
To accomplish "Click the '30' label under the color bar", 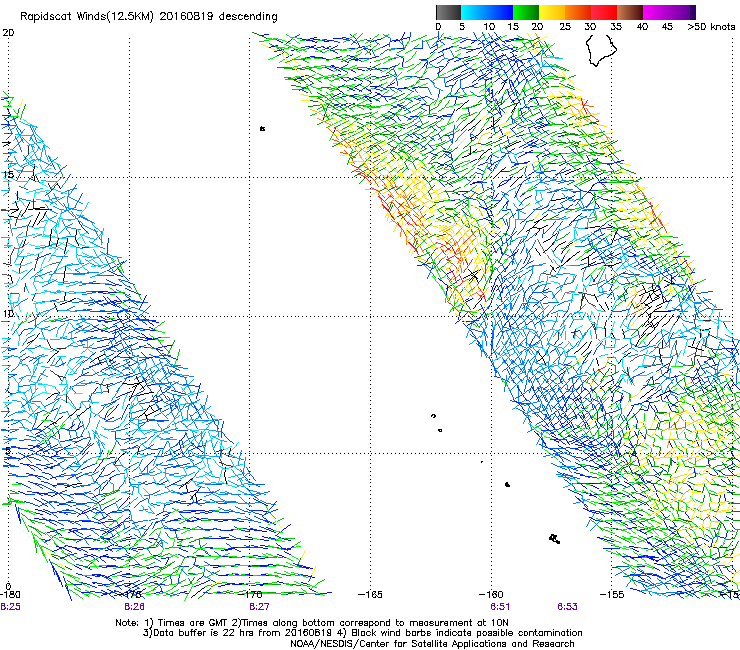I will (x=590, y=27).
